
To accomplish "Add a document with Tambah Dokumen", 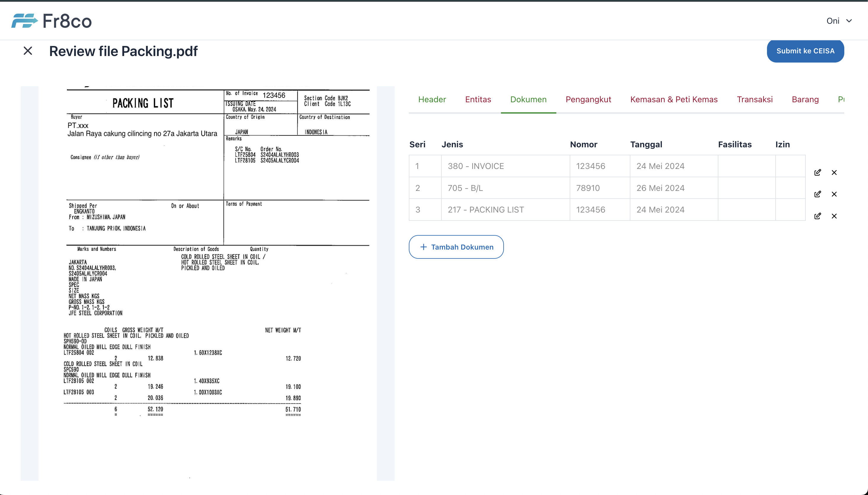I will (x=456, y=247).
